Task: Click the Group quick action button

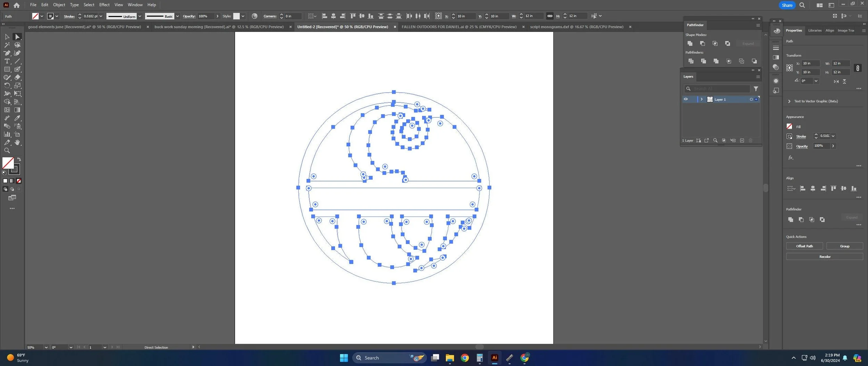Action: pos(844,246)
